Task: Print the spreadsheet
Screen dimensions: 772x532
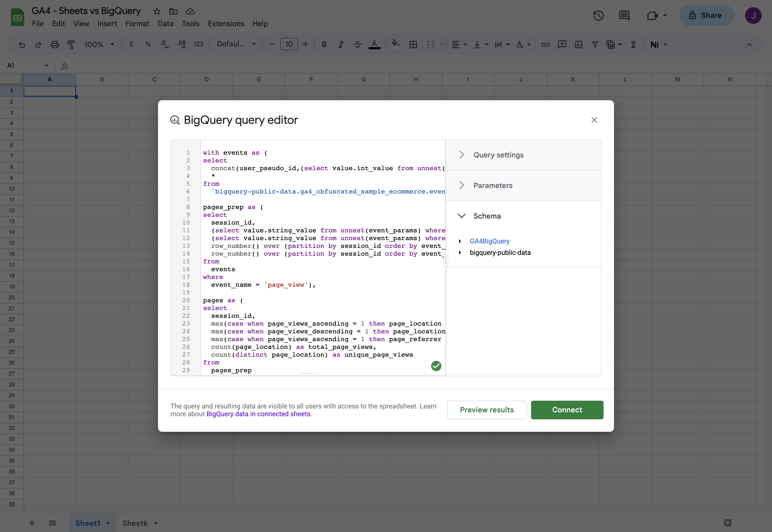Action: click(x=55, y=44)
